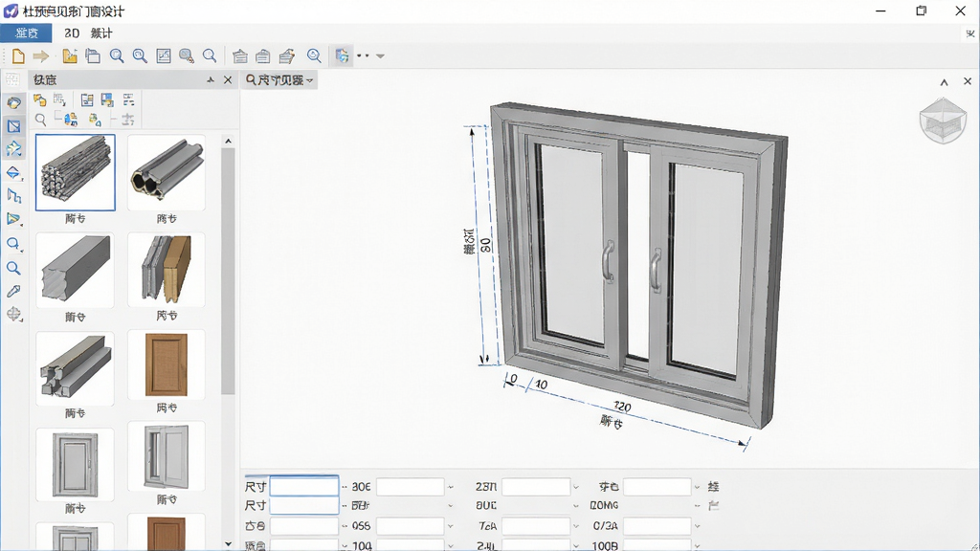Click the blue save-layout panel toolbar icon

(107, 99)
